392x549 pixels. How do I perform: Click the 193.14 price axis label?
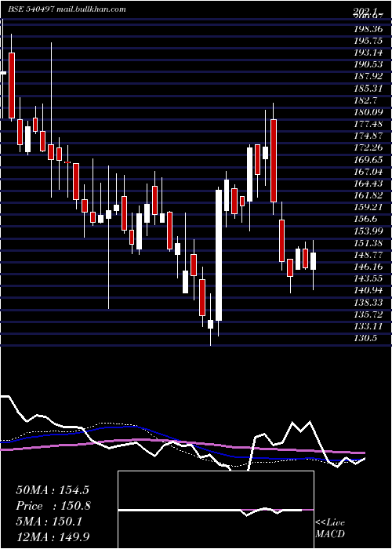point(368,53)
